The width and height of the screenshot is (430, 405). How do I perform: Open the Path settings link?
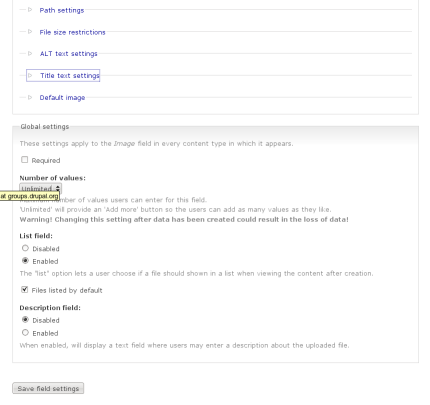coord(62,10)
